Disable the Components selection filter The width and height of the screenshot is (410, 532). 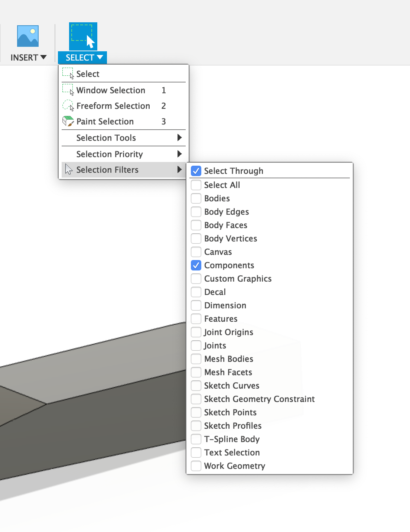[x=196, y=265]
